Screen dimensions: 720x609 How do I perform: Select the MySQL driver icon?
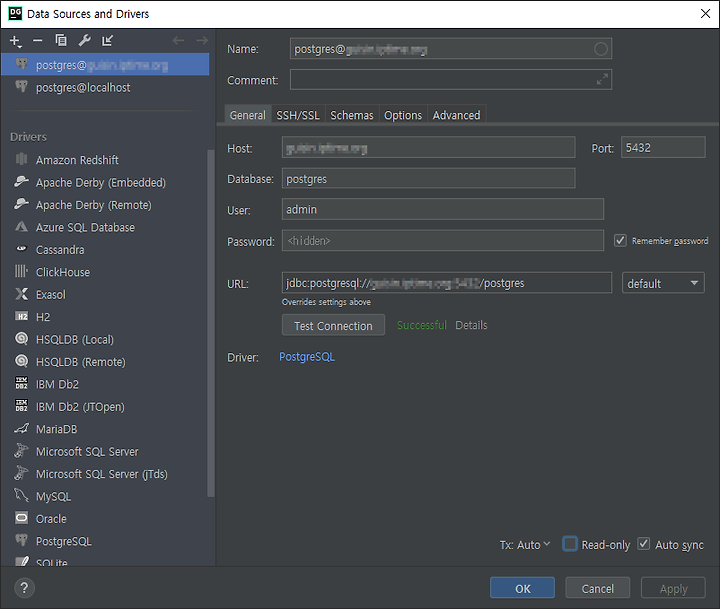[x=21, y=496]
